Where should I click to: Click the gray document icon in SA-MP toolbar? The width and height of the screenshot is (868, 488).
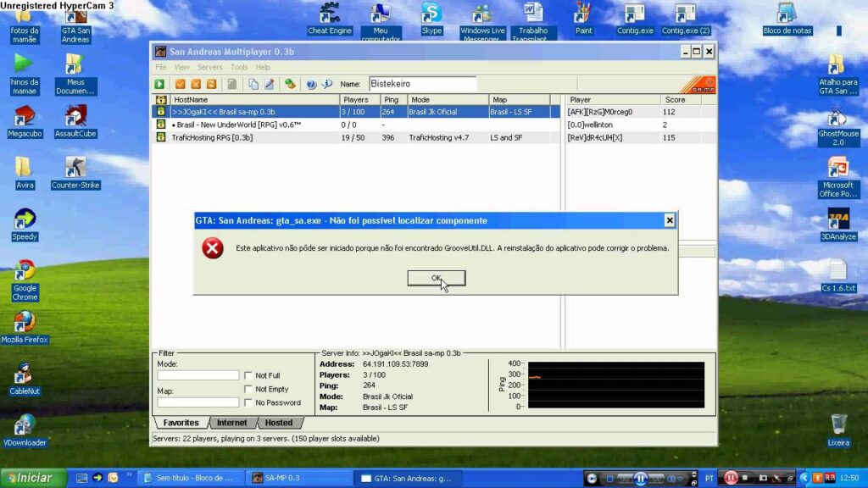[232, 84]
